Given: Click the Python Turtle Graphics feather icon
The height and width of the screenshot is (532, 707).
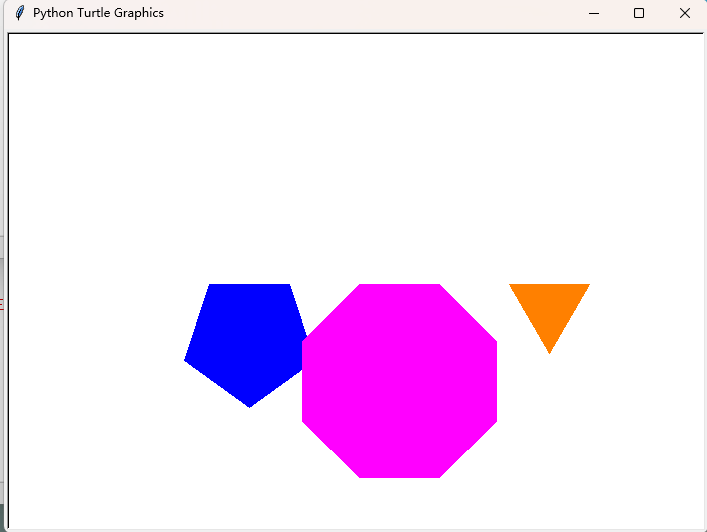Looking at the screenshot, I should (x=19, y=13).
